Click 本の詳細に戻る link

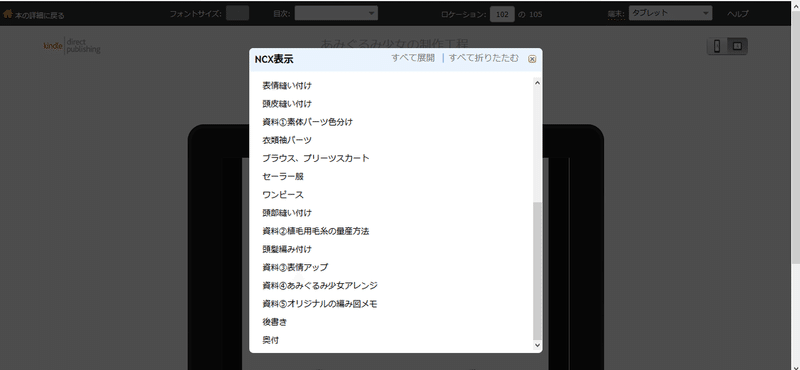tap(39, 15)
